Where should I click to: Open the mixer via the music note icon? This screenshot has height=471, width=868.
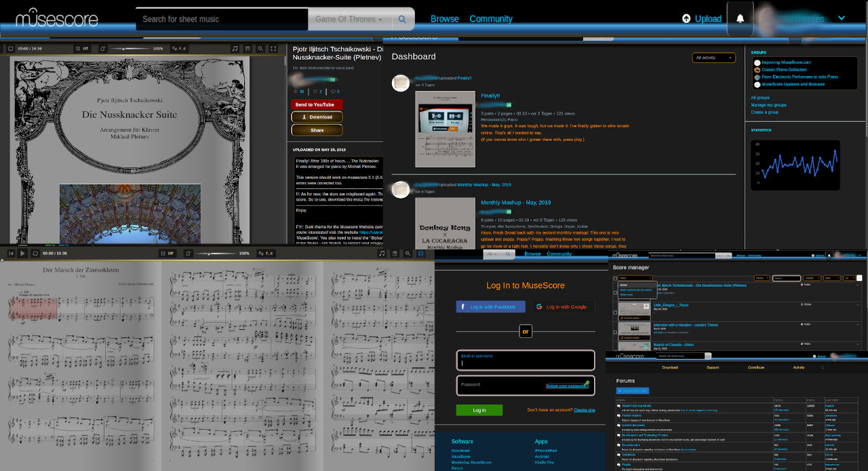pyautogui.click(x=235, y=48)
